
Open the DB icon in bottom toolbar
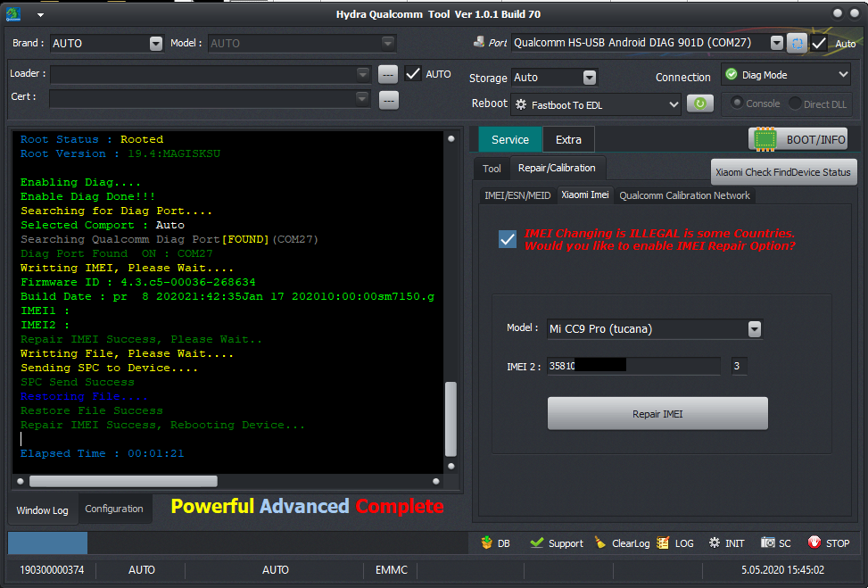click(487, 542)
